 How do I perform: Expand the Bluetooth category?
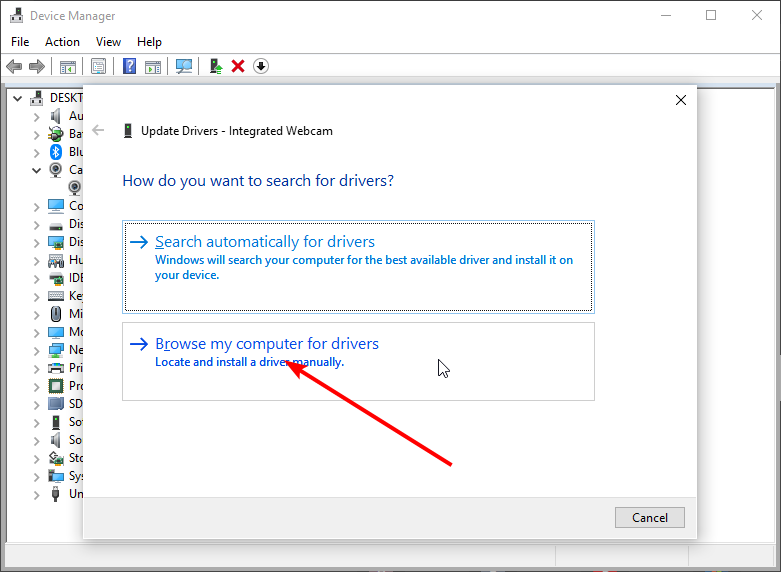(x=37, y=152)
